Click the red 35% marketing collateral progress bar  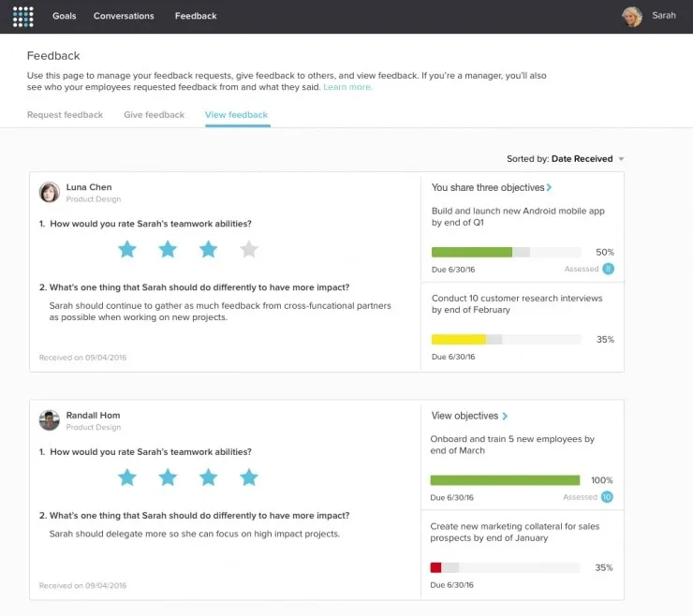506,567
